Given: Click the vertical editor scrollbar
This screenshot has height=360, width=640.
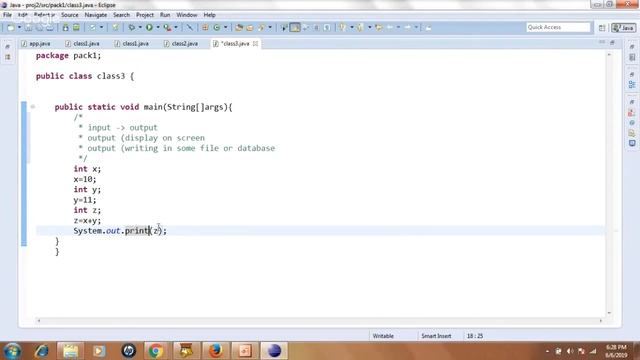Looking at the screenshot, I should (609, 183).
